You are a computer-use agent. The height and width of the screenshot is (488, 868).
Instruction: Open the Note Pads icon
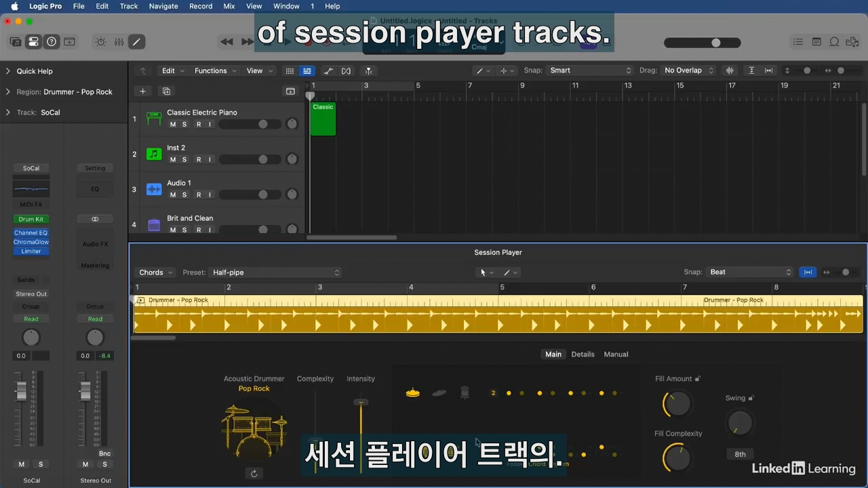[816, 42]
